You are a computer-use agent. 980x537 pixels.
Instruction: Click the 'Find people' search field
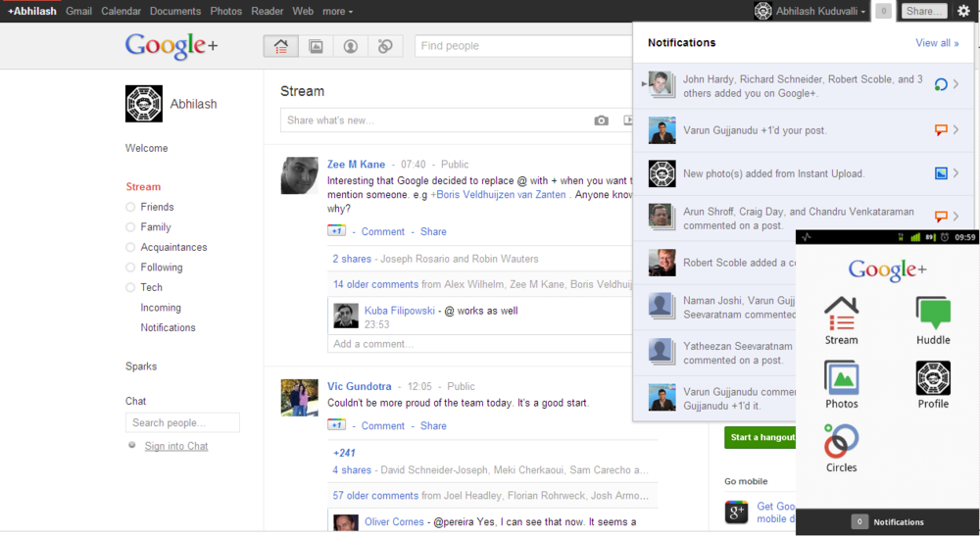click(x=523, y=46)
